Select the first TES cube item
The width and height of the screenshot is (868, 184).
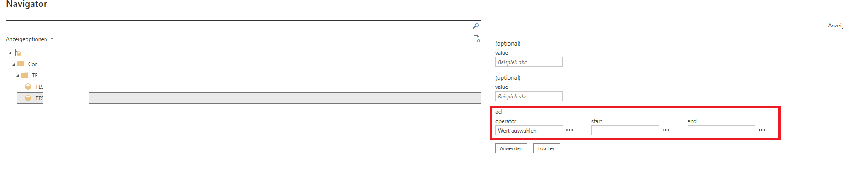pyautogui.click(x=34, y=87)
